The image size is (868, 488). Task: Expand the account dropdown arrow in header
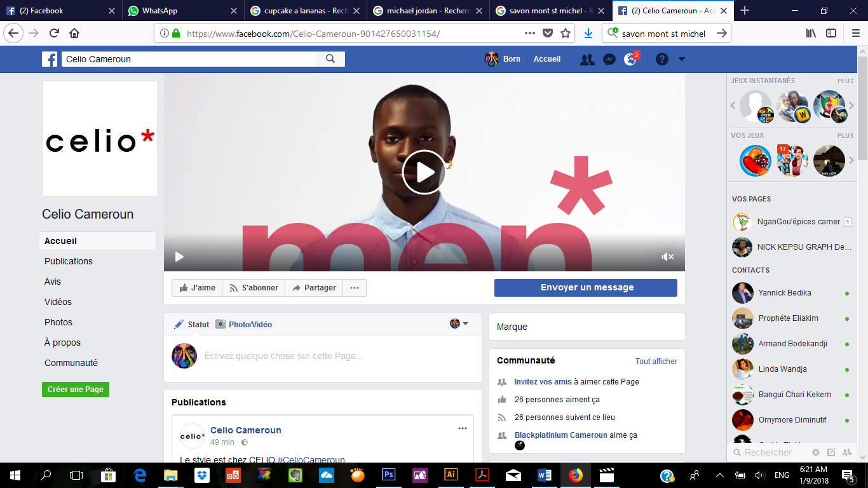click(682, 59)
